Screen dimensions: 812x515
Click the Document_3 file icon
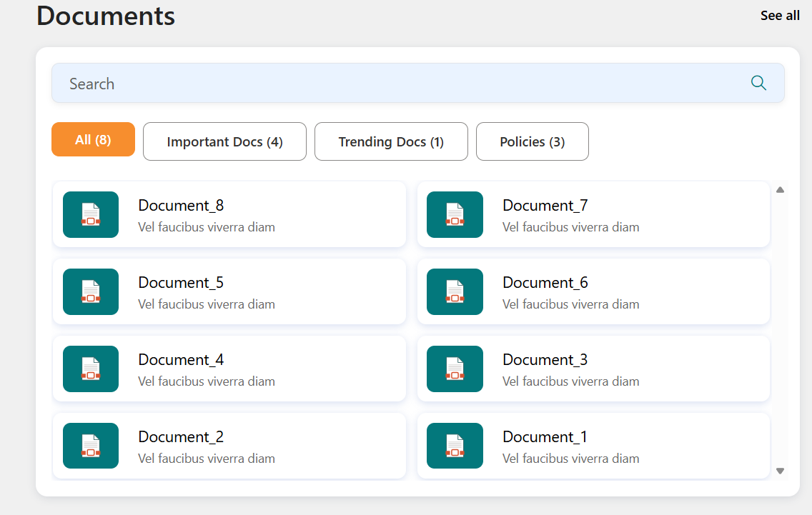(x=455, y=369)
